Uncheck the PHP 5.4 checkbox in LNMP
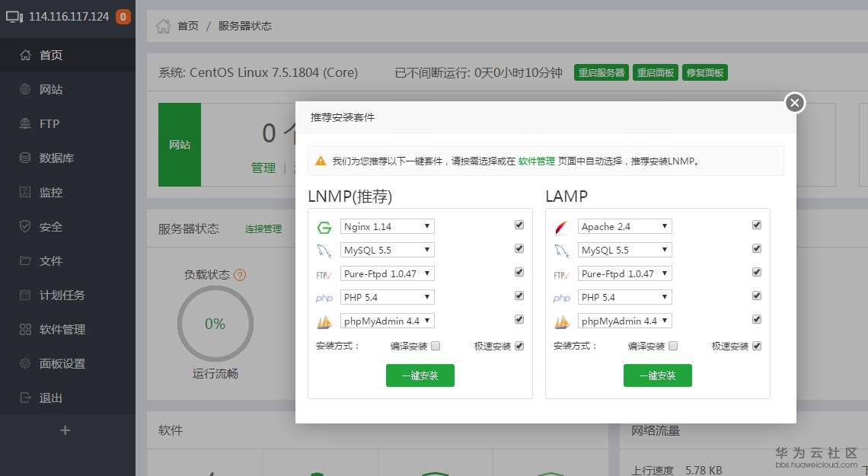Screen dimensions: 868x476 [x=519, y=296]
